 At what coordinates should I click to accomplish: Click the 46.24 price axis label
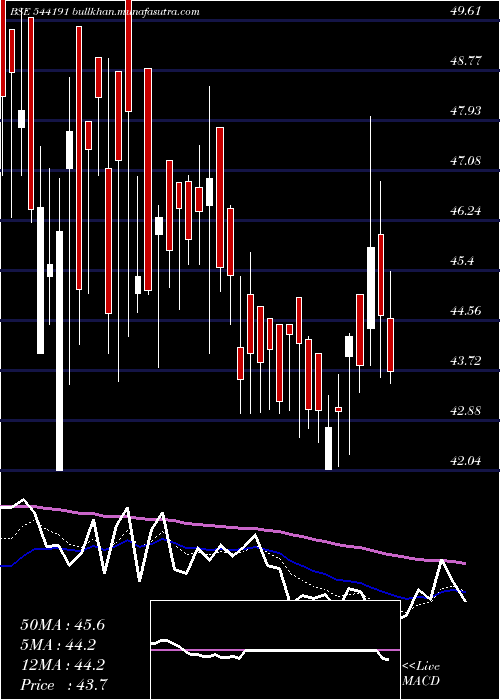point(466,211)
